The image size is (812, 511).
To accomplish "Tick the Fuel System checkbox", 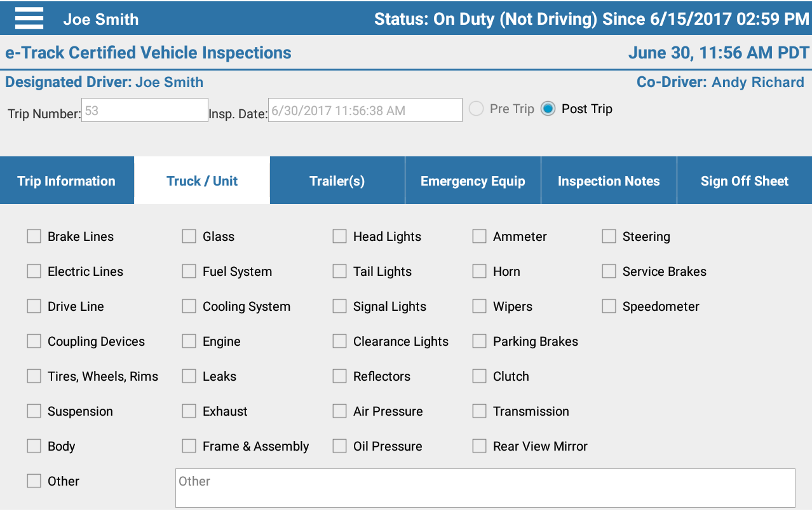I will point(189,271).
